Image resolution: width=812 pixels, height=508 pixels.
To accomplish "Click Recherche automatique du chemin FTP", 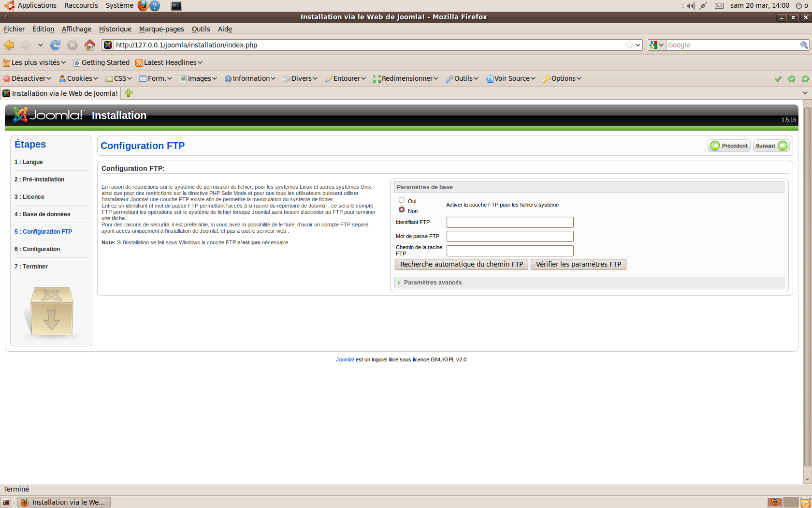I will pos(462,264).
